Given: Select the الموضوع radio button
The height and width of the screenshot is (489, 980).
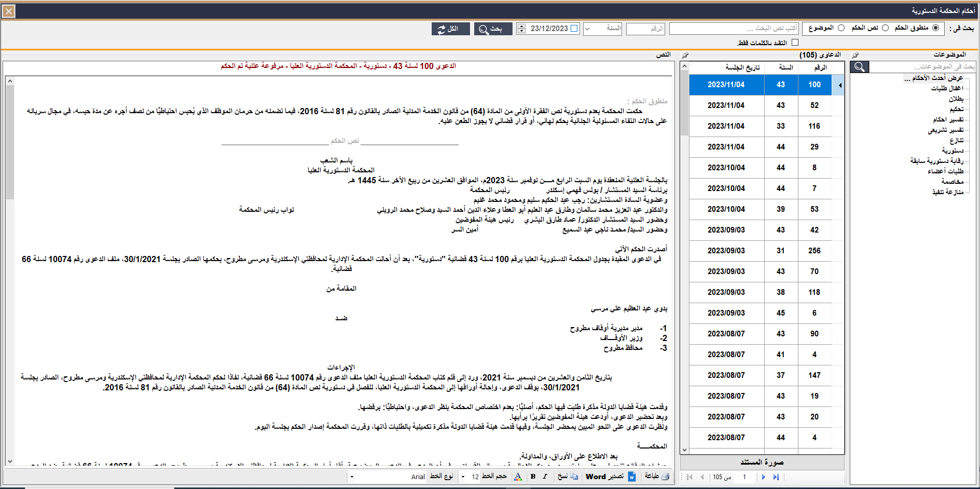Looking at the screenshot, I should (x=841, y=28).
